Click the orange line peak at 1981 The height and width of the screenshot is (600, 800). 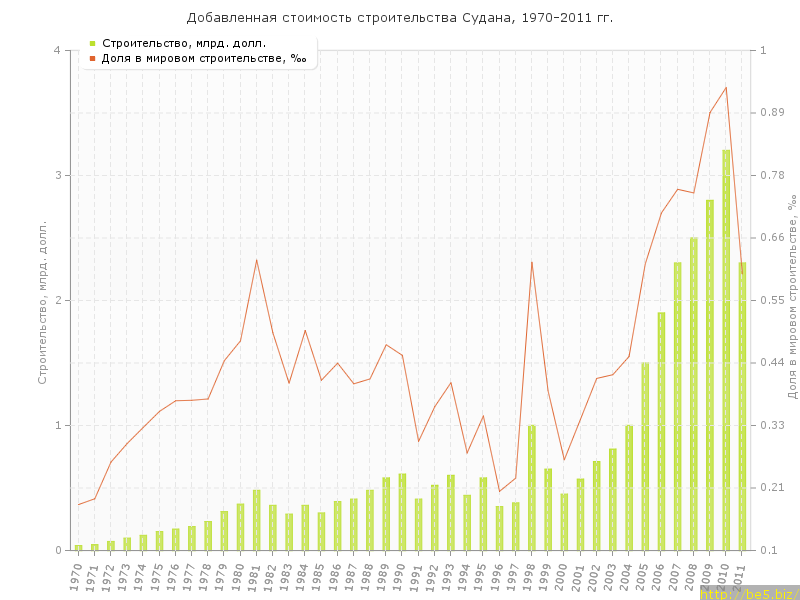[256, 260]
